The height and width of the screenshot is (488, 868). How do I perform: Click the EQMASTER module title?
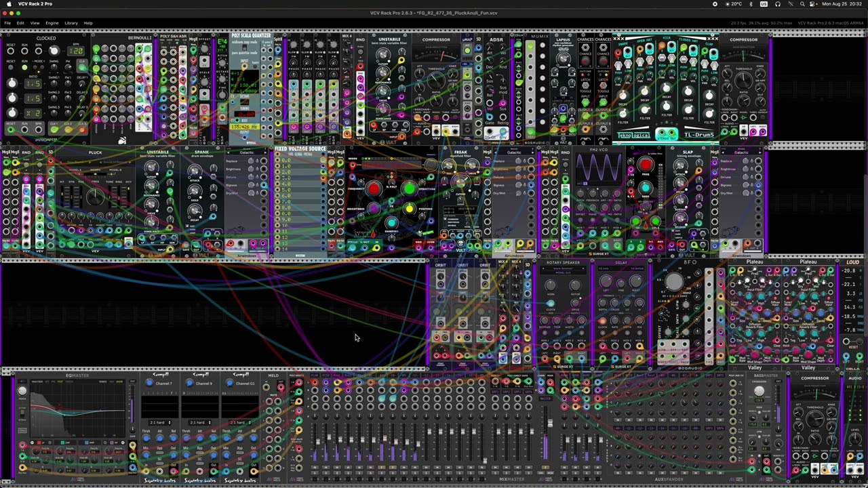tap(78, 375)
